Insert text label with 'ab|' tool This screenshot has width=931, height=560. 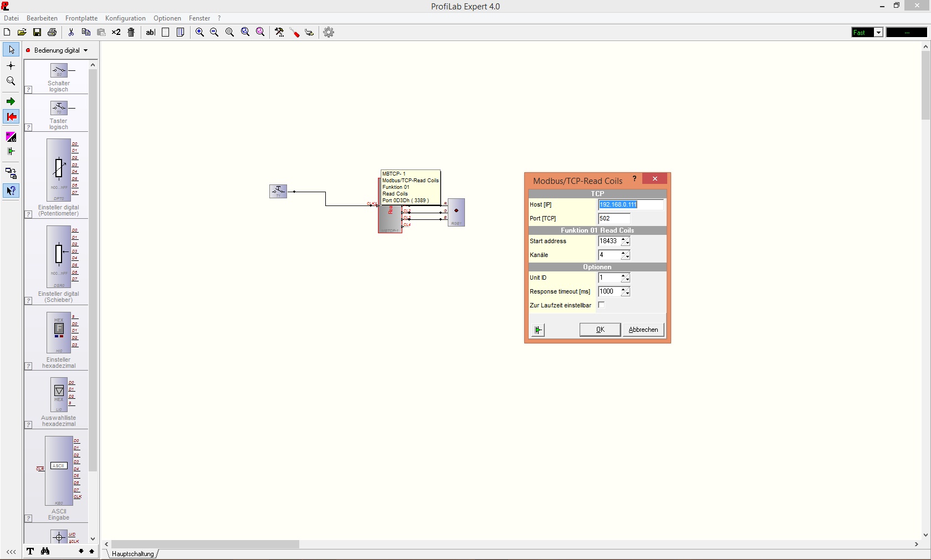point(150,32)
